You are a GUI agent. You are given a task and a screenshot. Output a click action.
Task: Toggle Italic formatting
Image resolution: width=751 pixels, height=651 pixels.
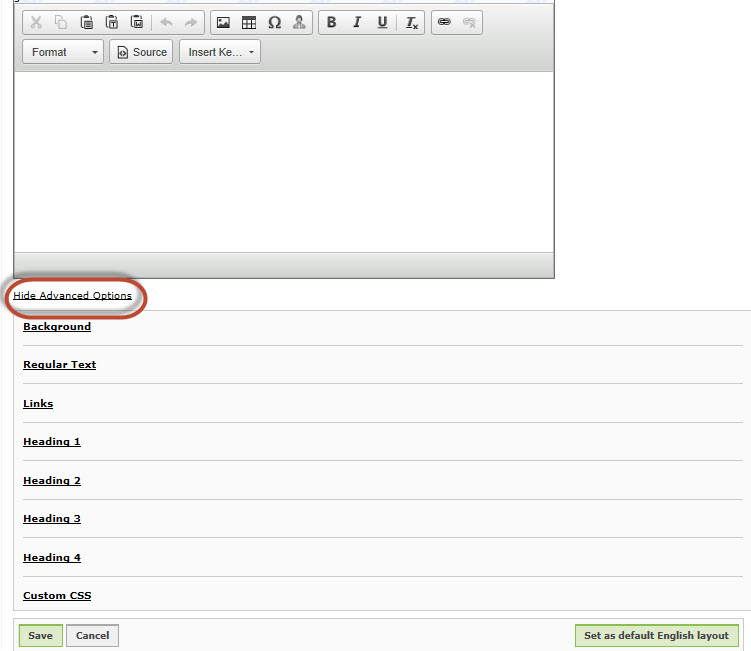pyautogui.click(x=357, y=23)
